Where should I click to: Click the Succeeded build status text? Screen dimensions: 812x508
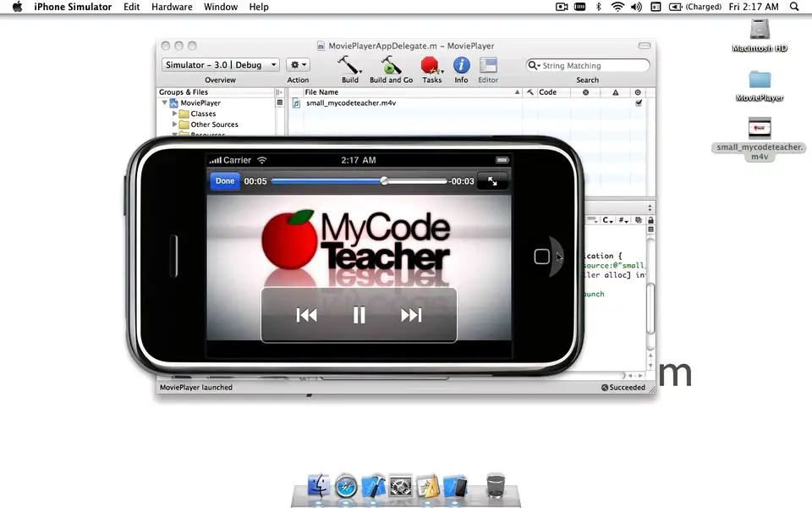click(x=627, y=387)
